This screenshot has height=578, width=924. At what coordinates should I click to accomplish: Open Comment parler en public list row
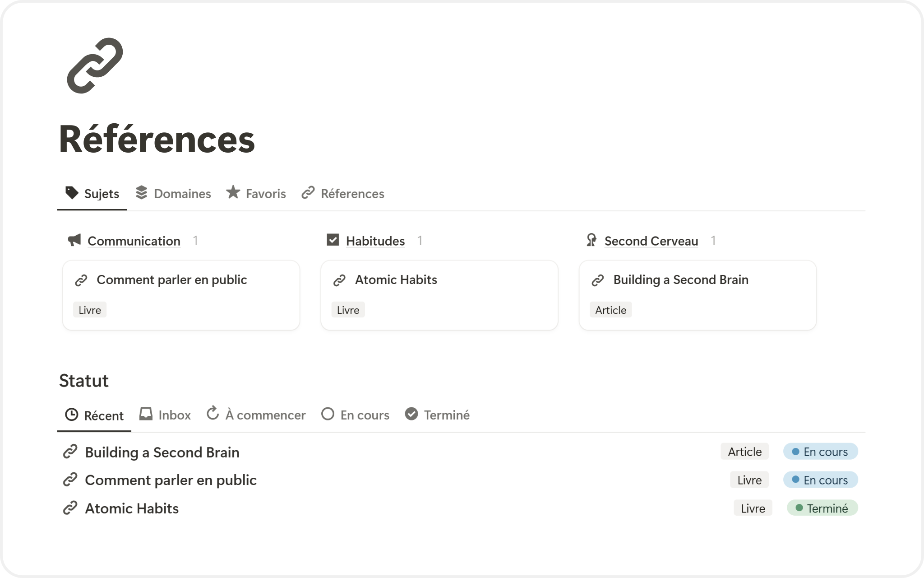point(171,480)
